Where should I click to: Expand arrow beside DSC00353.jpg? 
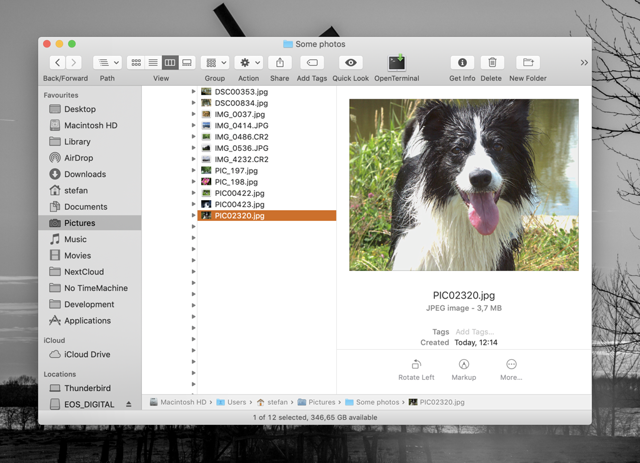click(193, 92)
